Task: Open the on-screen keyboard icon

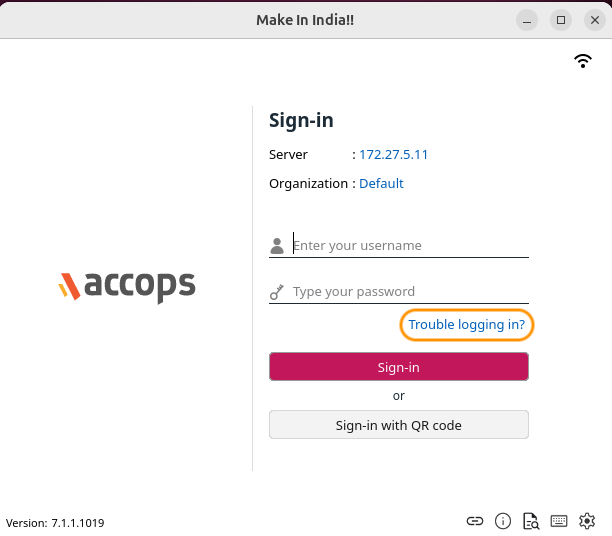Action: tap(559, 521)
